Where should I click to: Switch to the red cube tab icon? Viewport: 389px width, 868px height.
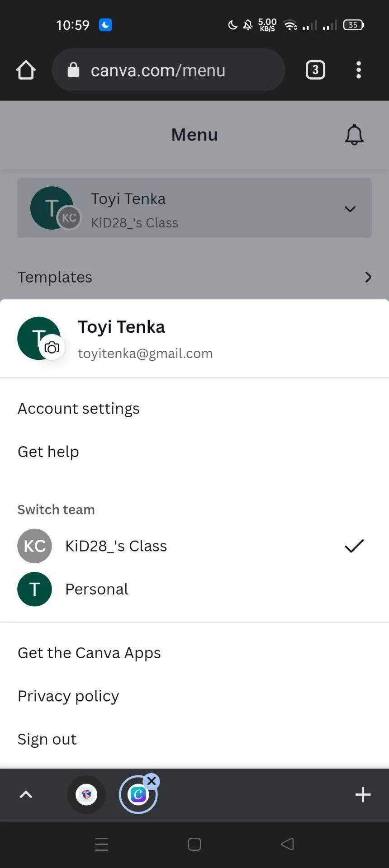[x=86, y=794]
